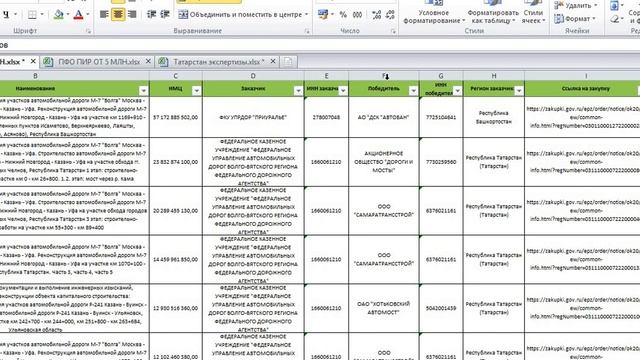Open filter for Наименование column

coord(143,91)
